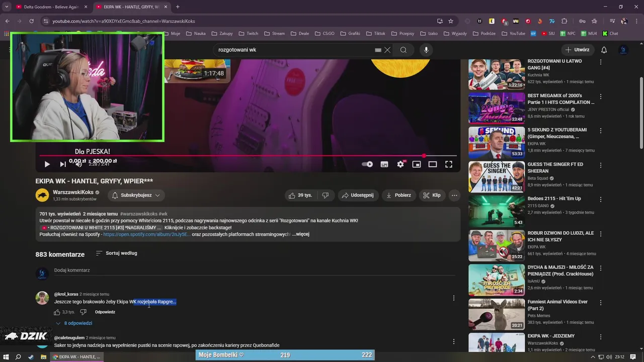Bookmark this page with the star
The width and height of the screenshot is (644, 362).
click(451, 21)
